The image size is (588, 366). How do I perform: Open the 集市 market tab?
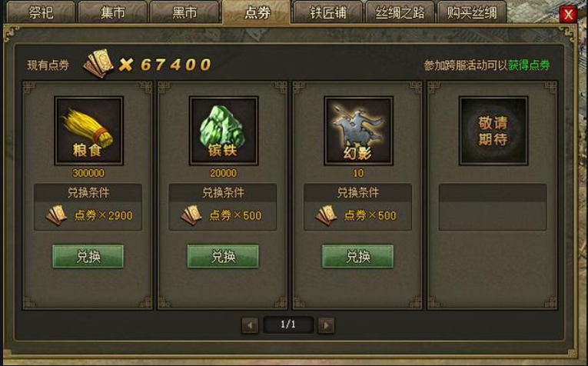point(113,12)
